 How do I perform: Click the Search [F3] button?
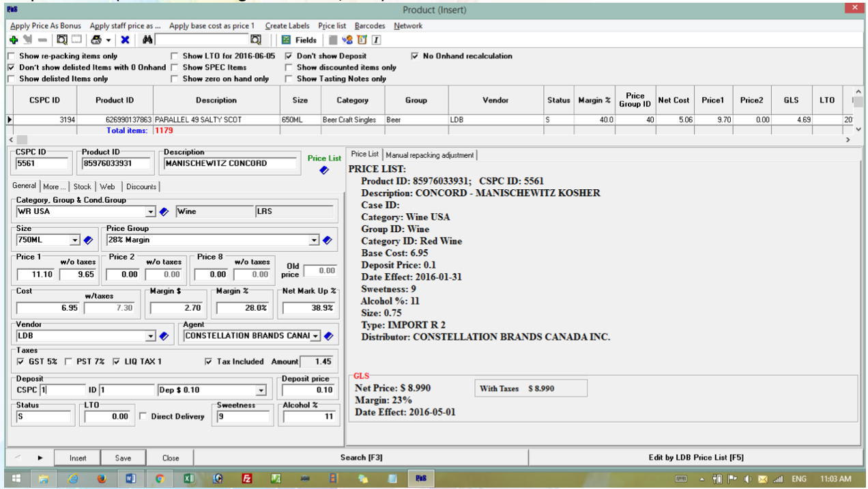click(361, 458)
